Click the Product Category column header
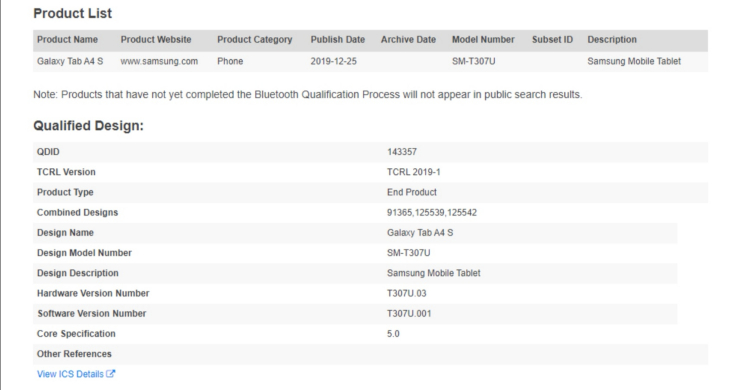The height and width of the screenshot is (390, 750). point(254,40)
